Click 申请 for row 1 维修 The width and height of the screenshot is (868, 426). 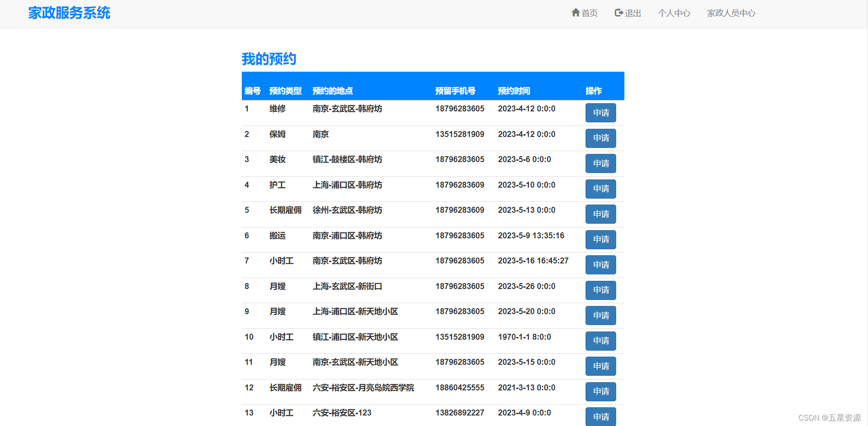[601, 113]
